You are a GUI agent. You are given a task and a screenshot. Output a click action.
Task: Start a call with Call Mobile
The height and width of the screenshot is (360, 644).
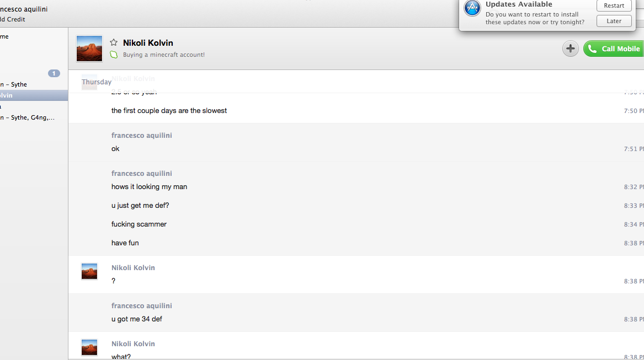tap(614, 49)
